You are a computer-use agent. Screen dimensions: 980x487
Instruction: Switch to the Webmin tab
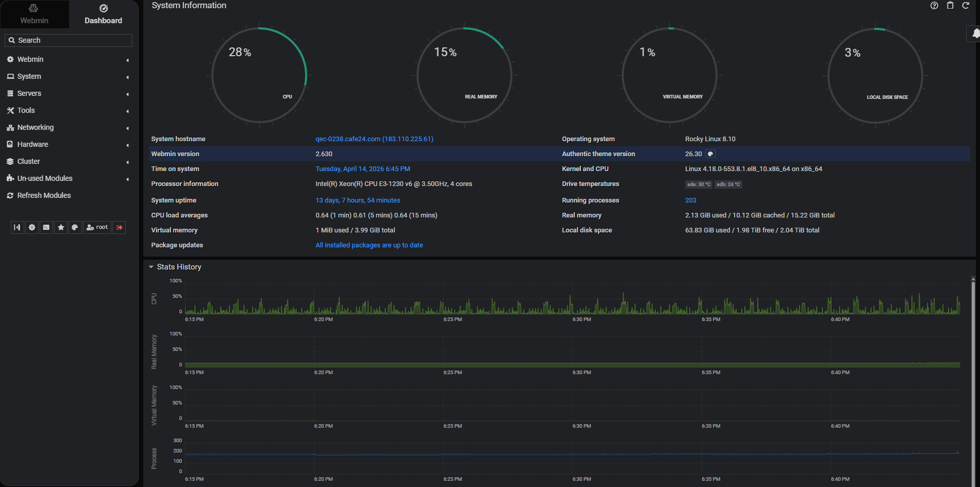click(x=34, y=14)
